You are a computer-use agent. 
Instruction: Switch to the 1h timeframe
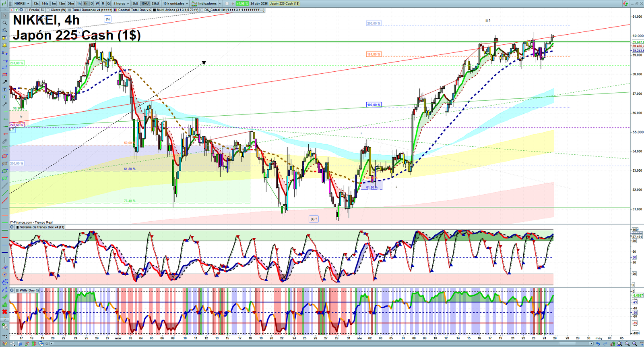tap(79, 4)
